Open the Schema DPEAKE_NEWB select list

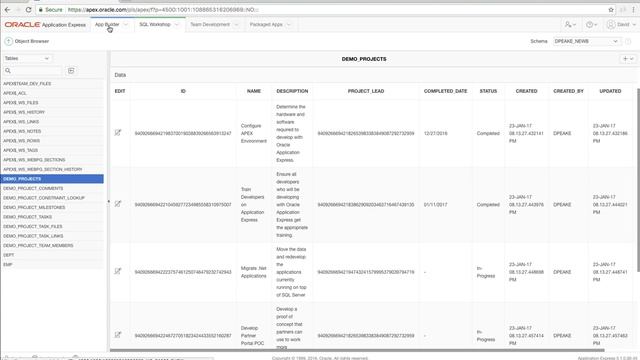pos(586,41)
